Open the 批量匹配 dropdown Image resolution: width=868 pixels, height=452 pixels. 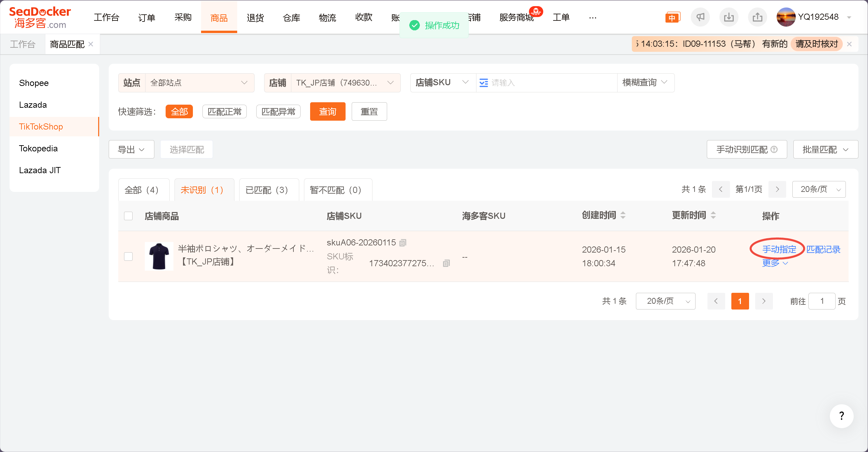[825, 150]
